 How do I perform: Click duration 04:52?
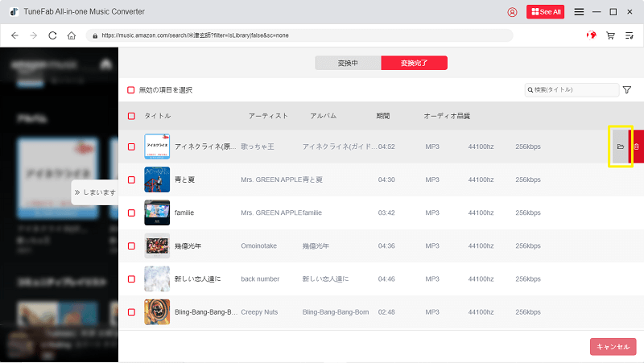pos(386,146)
